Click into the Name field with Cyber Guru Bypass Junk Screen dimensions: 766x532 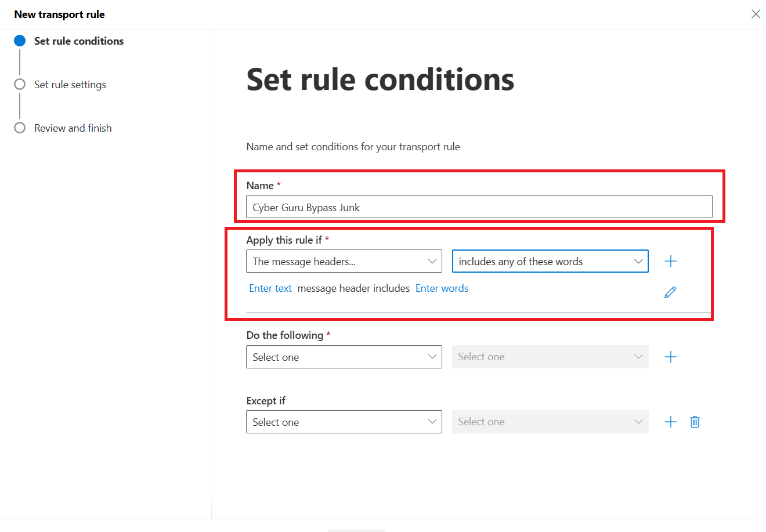click(x=479, y=207)
